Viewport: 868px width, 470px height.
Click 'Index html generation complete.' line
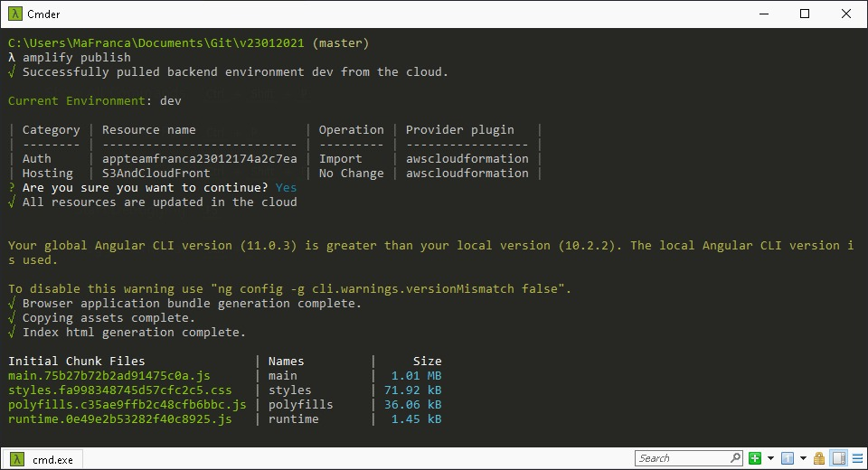tap(134, 332)
